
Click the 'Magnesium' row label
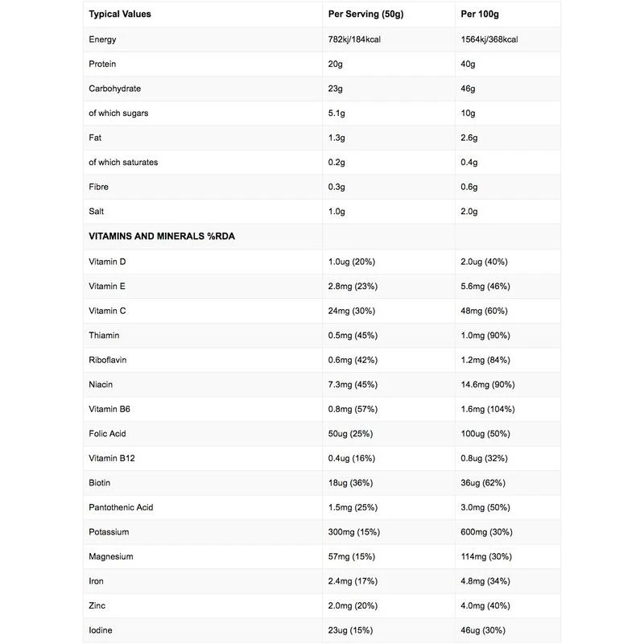[x=111, y=556]
